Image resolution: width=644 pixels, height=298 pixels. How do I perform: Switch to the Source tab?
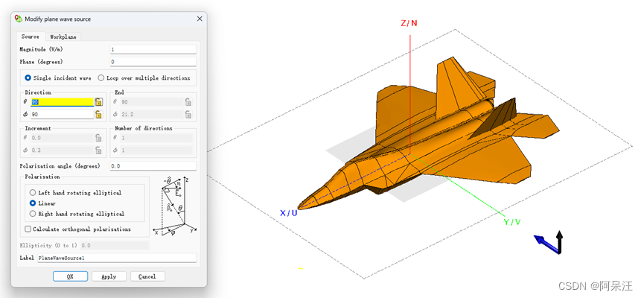[31, 37]
